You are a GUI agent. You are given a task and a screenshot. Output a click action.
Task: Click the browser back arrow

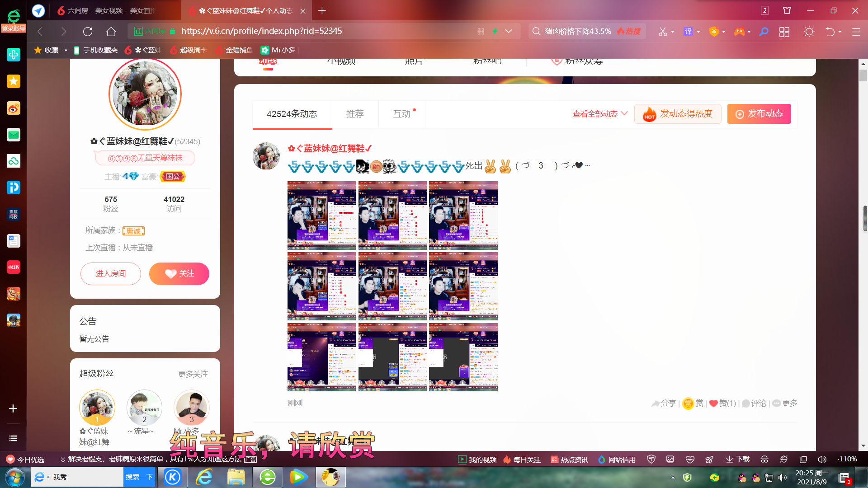(x=40, y=31)
